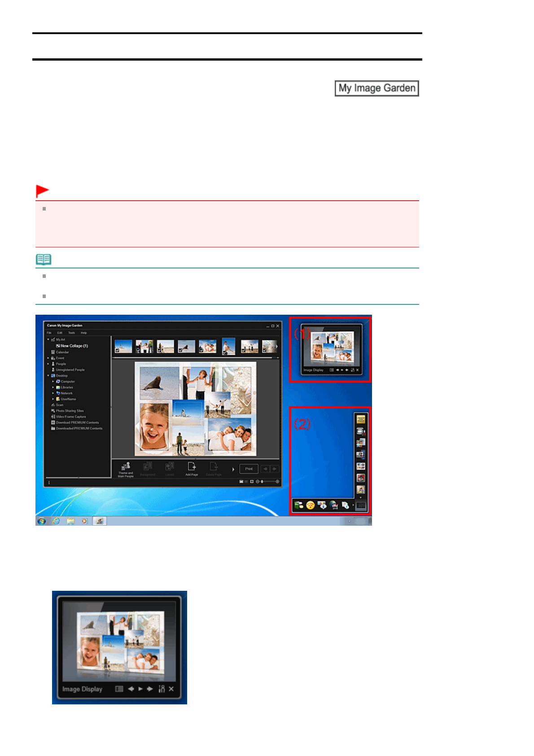Open the list icon in large Image Display

click(x=119, y=689)
